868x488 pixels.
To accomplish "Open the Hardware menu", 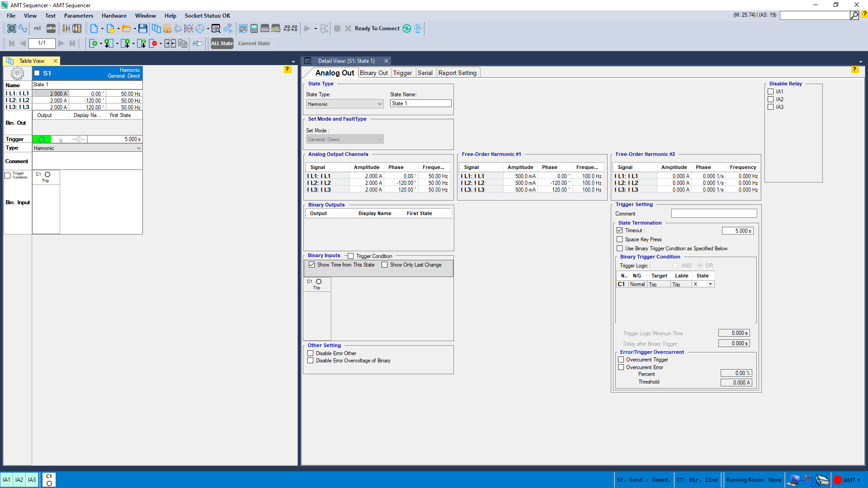I will (x=114, y=16).
